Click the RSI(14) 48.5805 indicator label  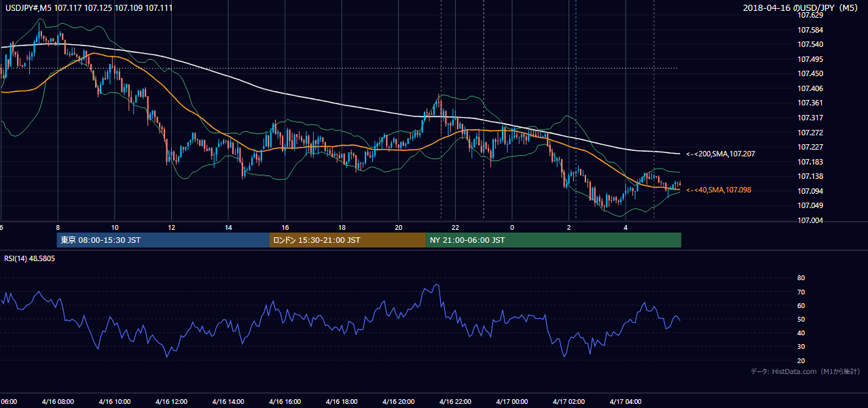click(30, 258)
